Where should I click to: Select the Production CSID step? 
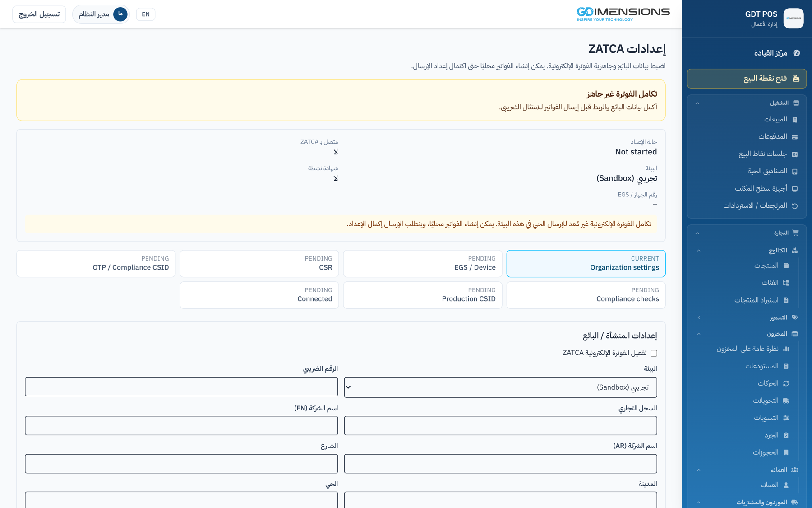point(423,295)
